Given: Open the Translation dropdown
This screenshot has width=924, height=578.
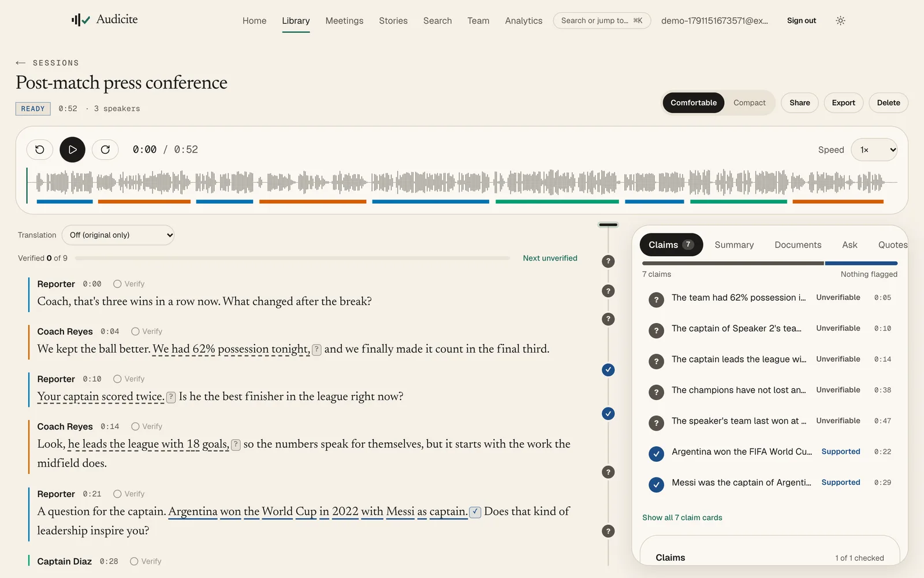Looking at the screenshot, I should click(x=118, y=235).
